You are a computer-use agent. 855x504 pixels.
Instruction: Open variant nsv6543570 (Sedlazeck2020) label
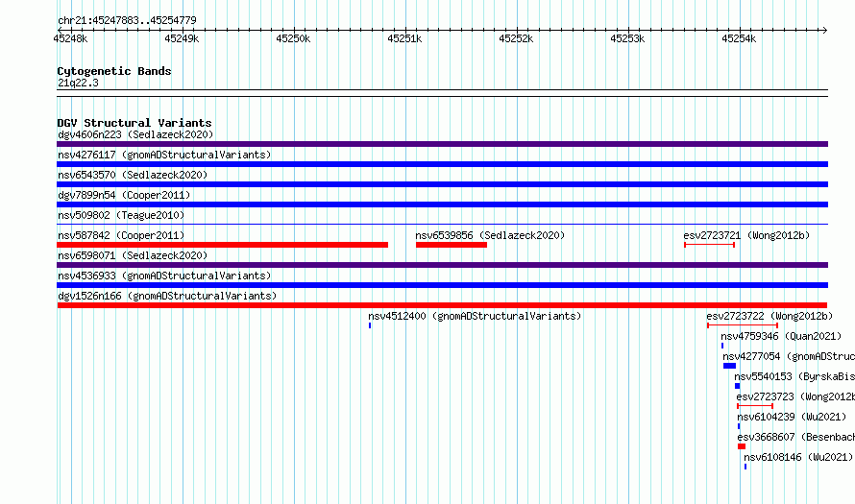[x=133, y=175]
